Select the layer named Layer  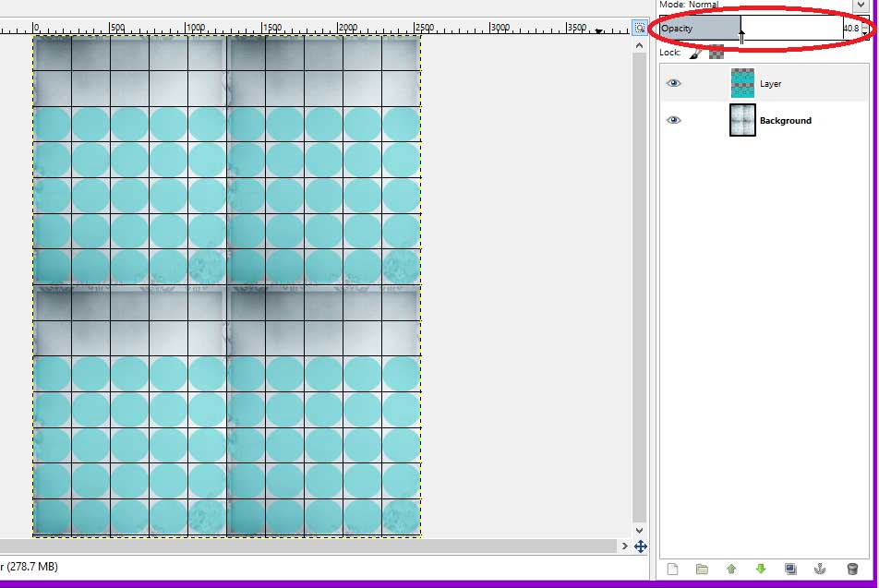[x=770, y=83]
